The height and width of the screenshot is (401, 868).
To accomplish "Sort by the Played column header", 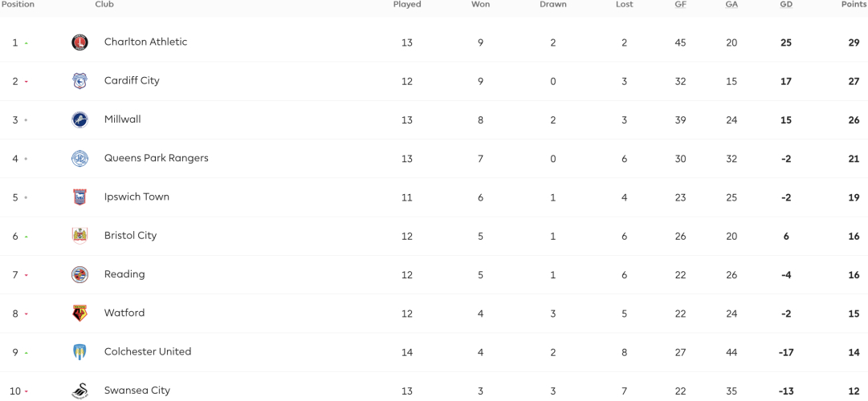I will [407, 5].
